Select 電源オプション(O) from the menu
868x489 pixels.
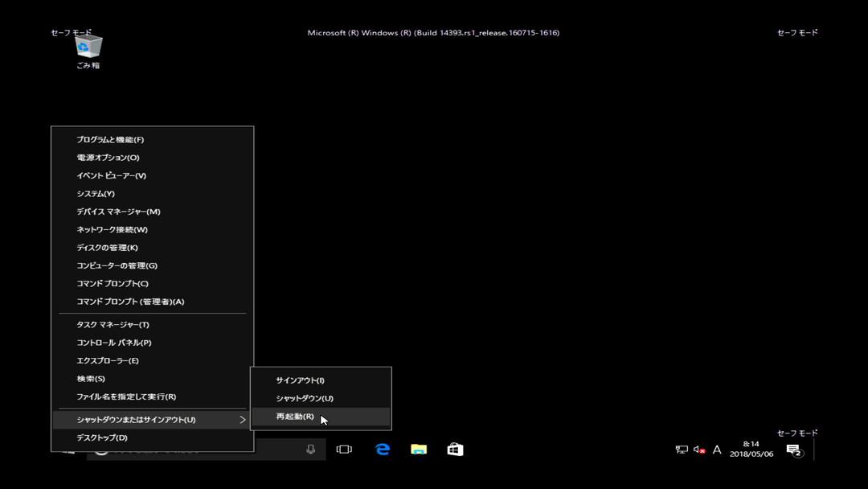click(108, 158)
